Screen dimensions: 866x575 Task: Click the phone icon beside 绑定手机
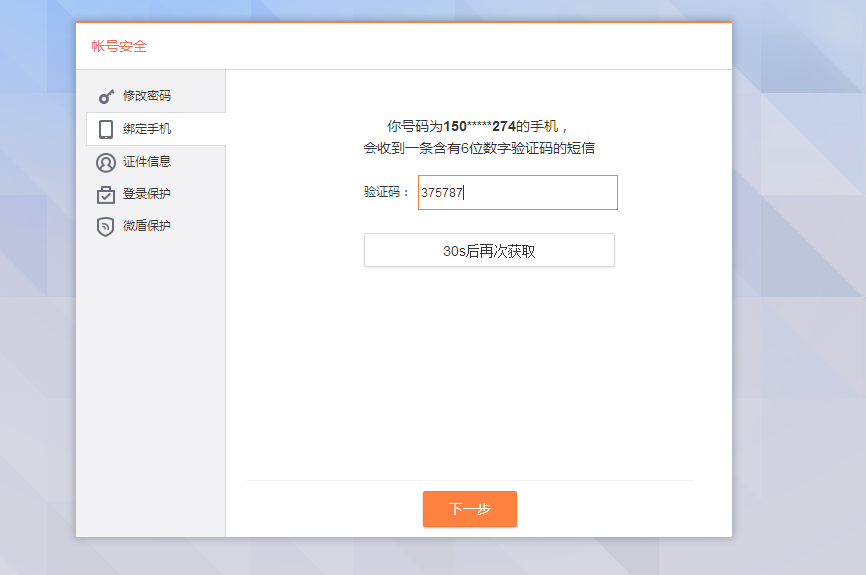point(105,129)
